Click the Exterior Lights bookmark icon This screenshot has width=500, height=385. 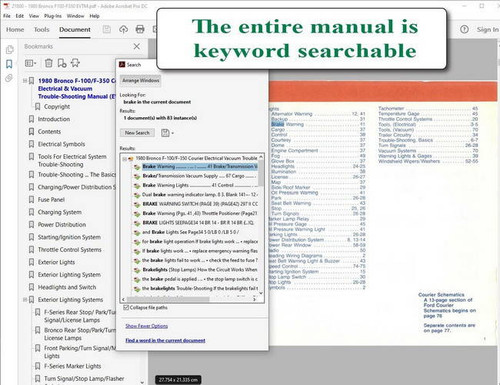pos(31,262)
